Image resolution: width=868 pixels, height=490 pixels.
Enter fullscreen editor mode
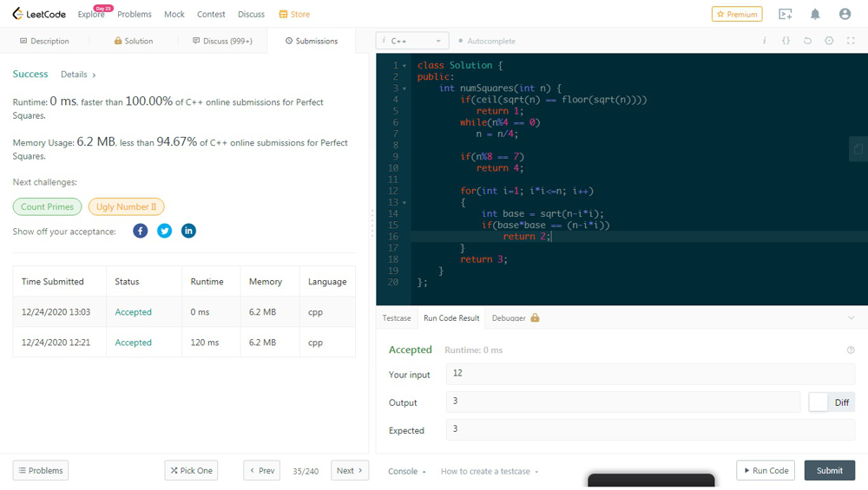click(x=851, y=41)
